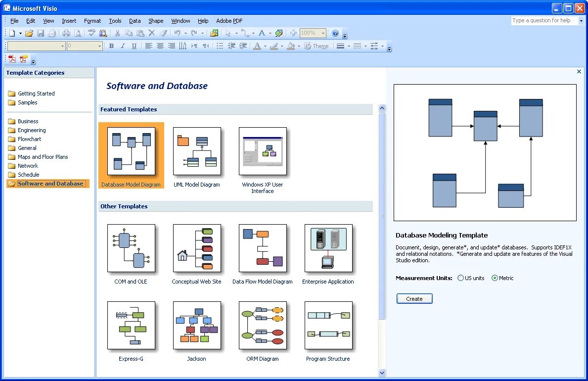Toggle Bold formatting
588x381 pixels.
click(111, 46)
